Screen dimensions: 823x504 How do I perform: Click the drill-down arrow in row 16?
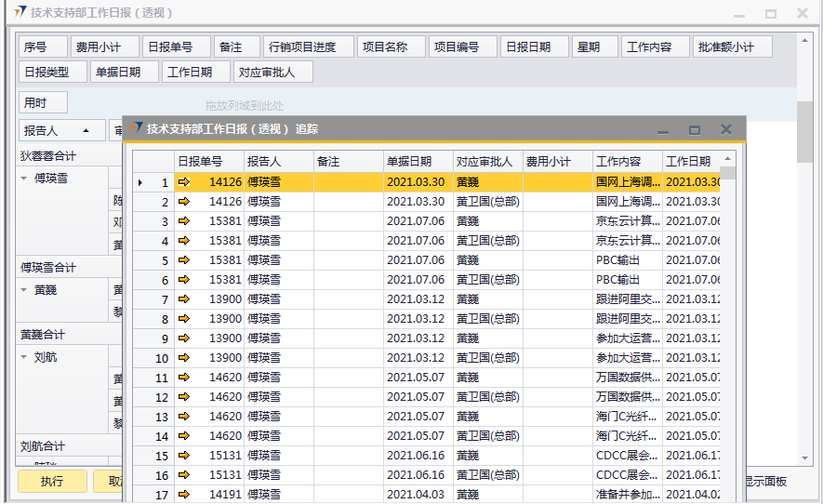tap(183, 475)
